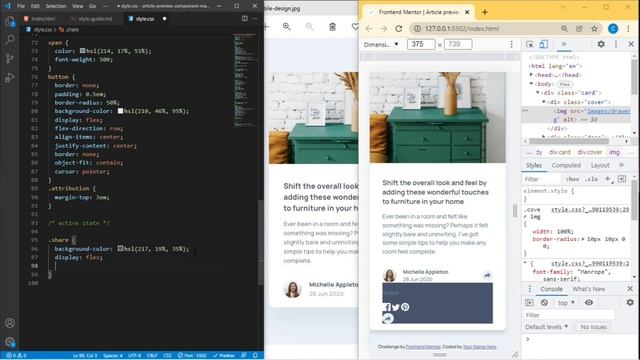Open the Accounts icon in VS Code
This screenshot has width=640, height=360.
point(10,323)
